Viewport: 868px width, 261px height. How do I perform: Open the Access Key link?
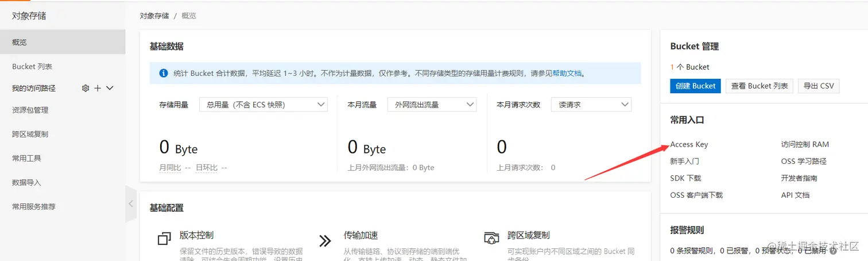click(x=689, y=144)
